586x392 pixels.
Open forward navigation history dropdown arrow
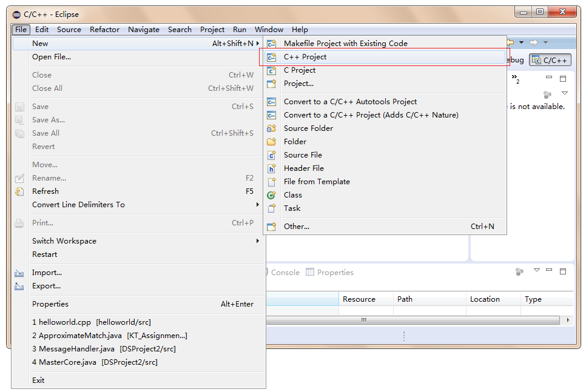[x=545, y=42]
